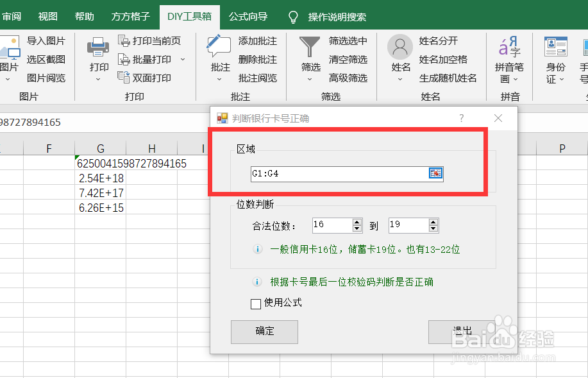Confirm with the 确定 button
Viewport: 588px width, 378px height.
pyautogui.click(x=264, y=332)
